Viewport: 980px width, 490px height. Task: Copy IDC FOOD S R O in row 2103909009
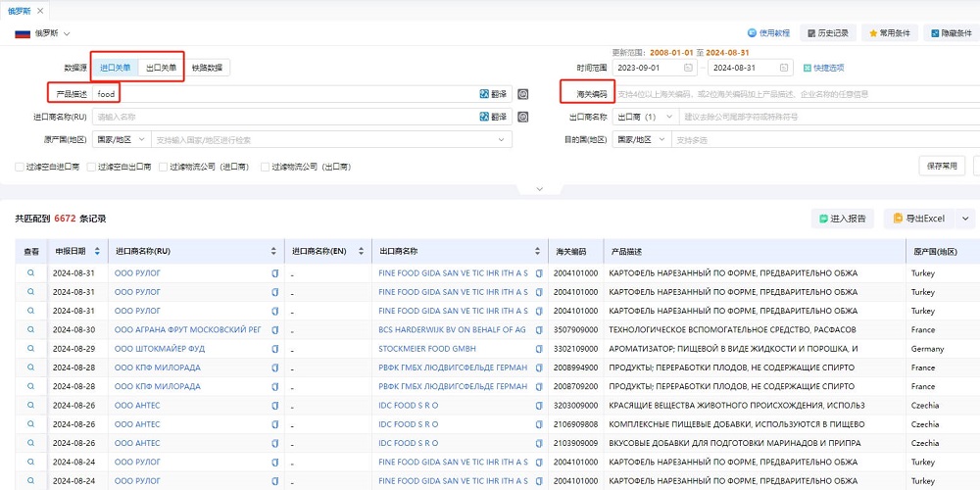(539, 443)
